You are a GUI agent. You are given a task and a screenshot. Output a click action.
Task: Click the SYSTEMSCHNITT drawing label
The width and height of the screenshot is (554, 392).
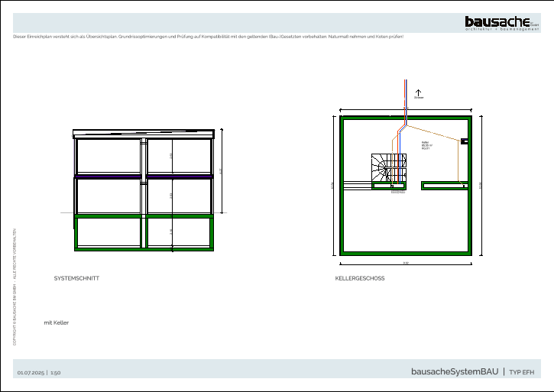pos(76,278)
